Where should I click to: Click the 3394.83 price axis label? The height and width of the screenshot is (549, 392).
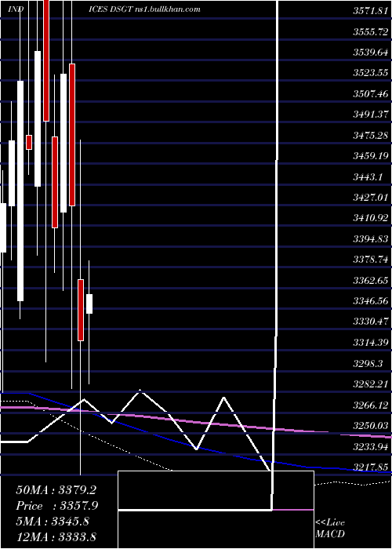point(371,239)
